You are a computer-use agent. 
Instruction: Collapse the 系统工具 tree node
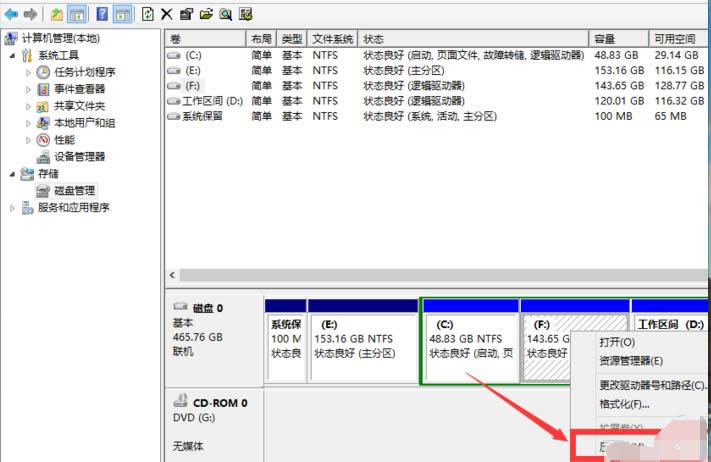13,56
